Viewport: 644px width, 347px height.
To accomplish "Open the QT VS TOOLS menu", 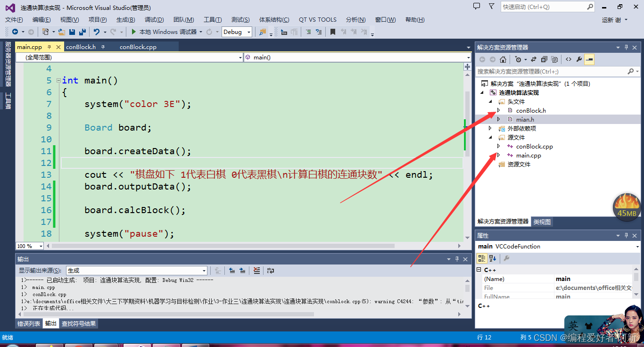I will [318, 20].
